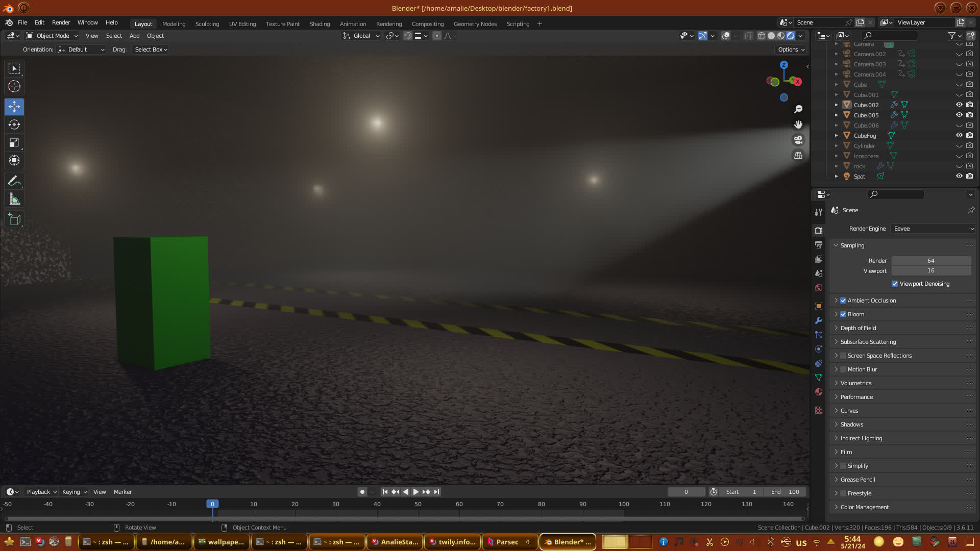
Task: Select the Scale tool in toolbar
Action: [14, 143]
